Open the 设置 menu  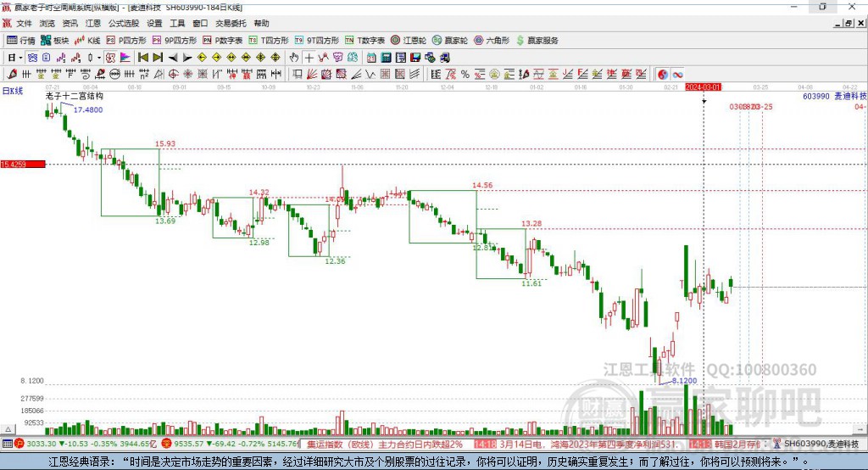tap(154, 23)
